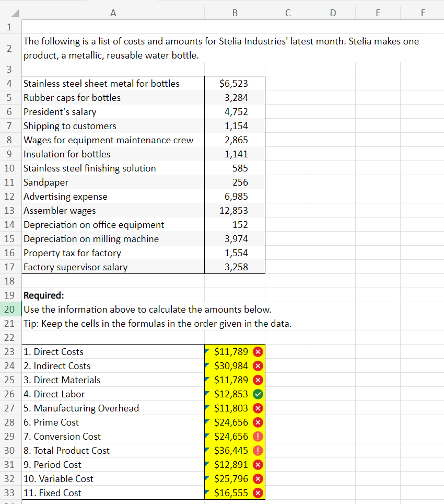Click the red X icon beside Indirect Costs $30,984

coord(258,366)
